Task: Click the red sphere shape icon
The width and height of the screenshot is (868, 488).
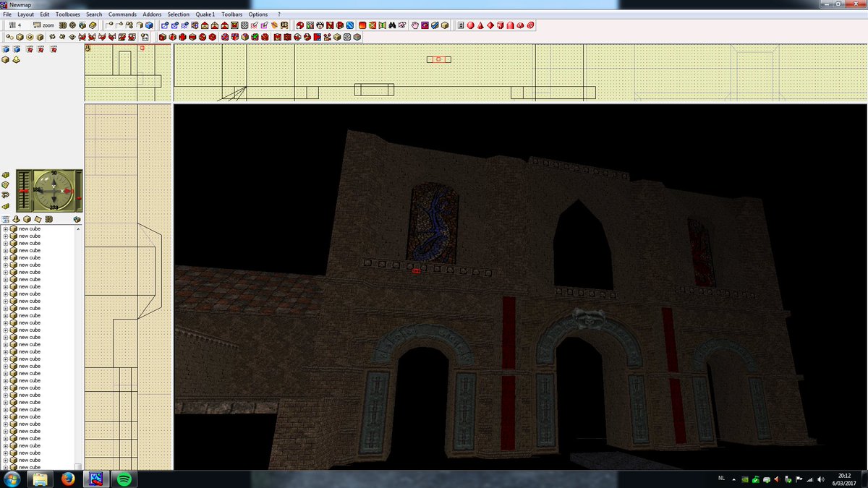Action: (470, 25)
